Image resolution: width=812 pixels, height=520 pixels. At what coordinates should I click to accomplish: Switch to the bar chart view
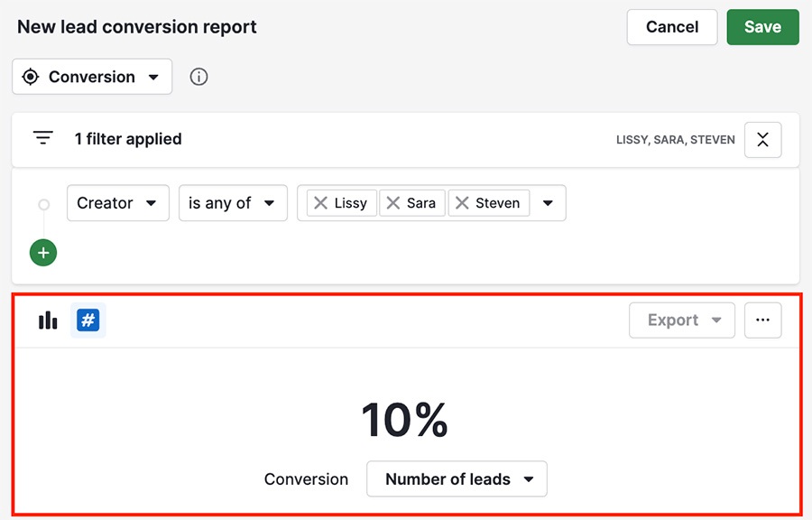coord(47,320)
